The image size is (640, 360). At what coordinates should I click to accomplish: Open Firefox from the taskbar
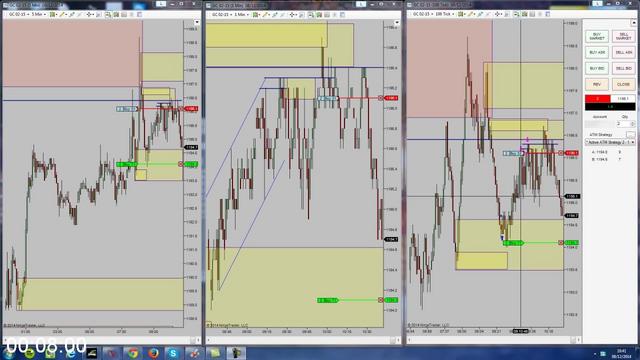pos(153,353)
